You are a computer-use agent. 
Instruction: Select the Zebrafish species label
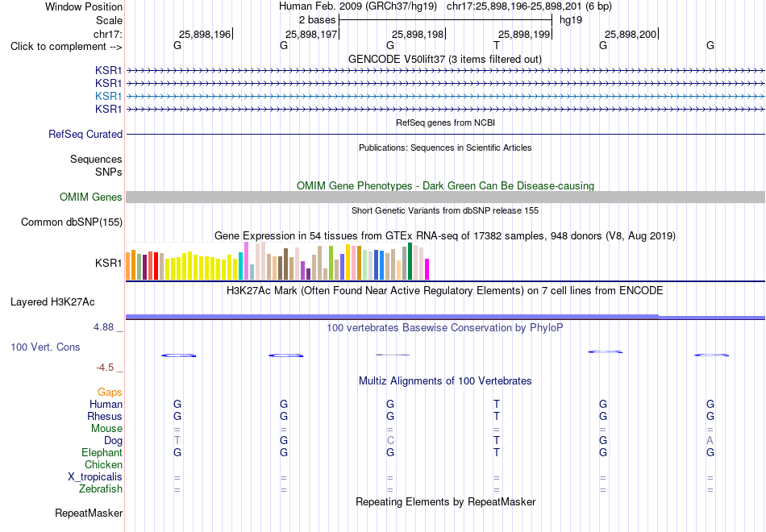pyautogui.click(x=101, y=488)
